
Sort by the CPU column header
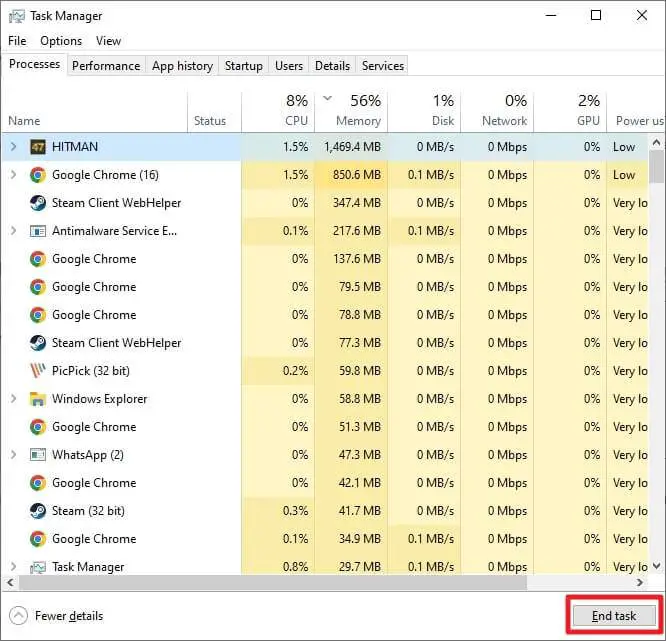pyautogui.click(x=278, y=113)
